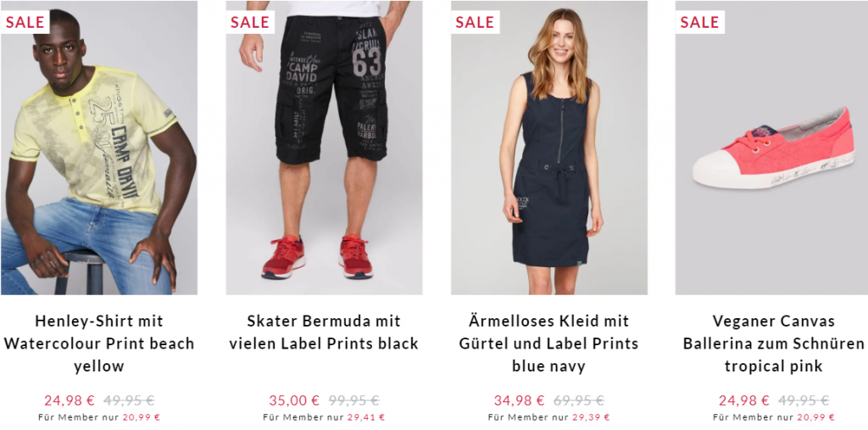Open the pink canvas ballerina shoe photo

click(771, 148)
